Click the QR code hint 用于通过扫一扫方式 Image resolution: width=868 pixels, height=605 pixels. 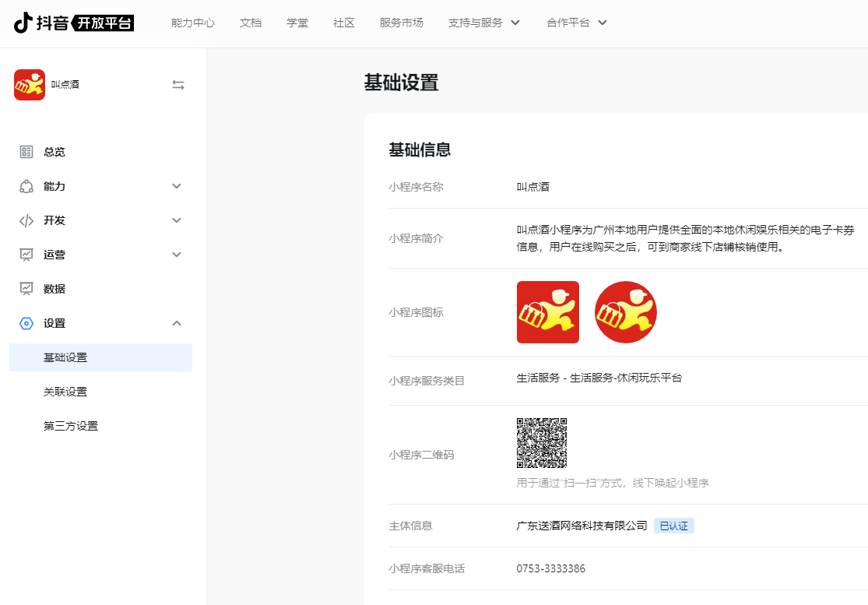click(x=612, y=484)
